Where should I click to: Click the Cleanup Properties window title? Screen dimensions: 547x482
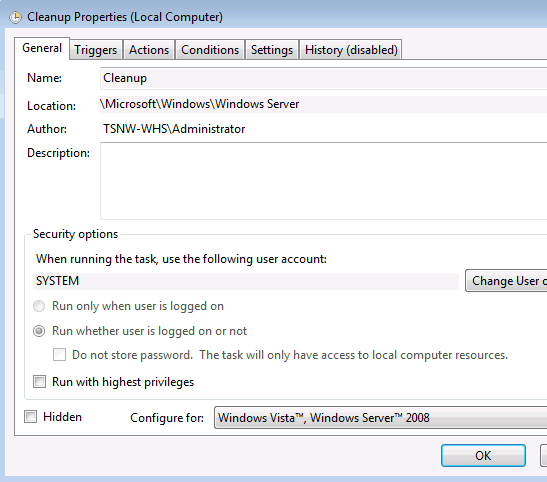click(x=125, y=17)
